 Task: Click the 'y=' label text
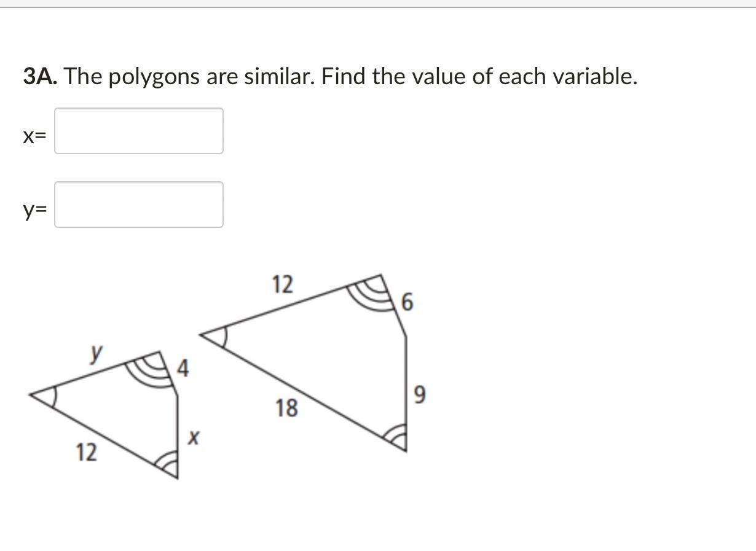pyautogui.click(x=34, y=210)
